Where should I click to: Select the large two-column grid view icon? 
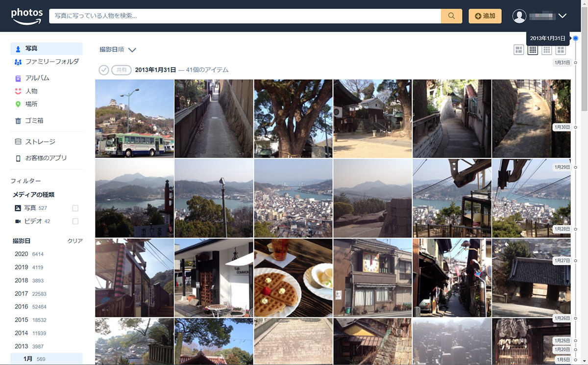tap(561, 50)
